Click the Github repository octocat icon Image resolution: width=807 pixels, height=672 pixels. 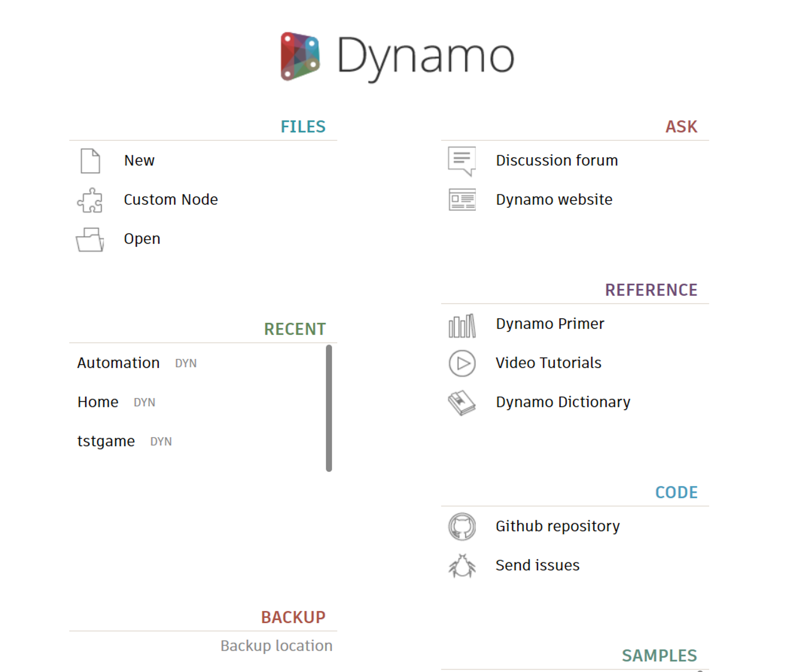[462, 527]
